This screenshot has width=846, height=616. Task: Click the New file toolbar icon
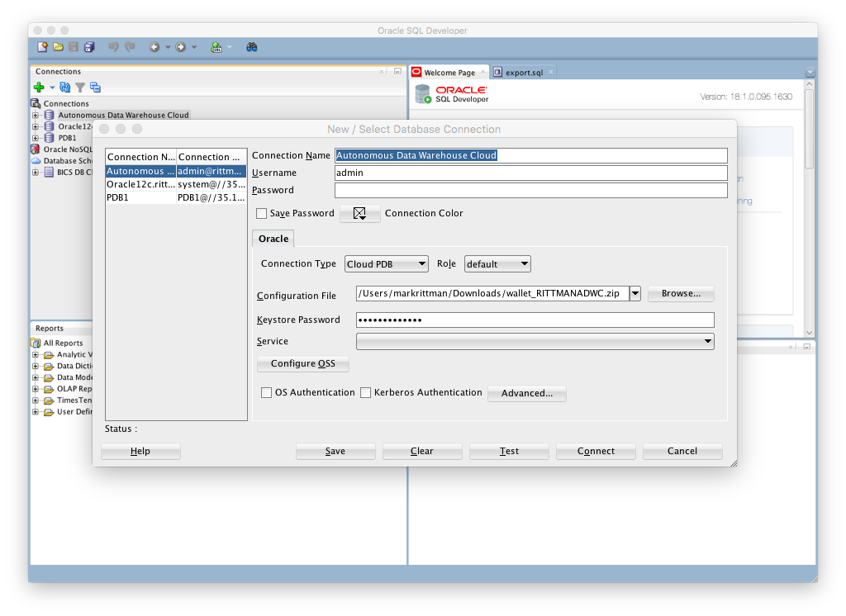coord(42,47)
